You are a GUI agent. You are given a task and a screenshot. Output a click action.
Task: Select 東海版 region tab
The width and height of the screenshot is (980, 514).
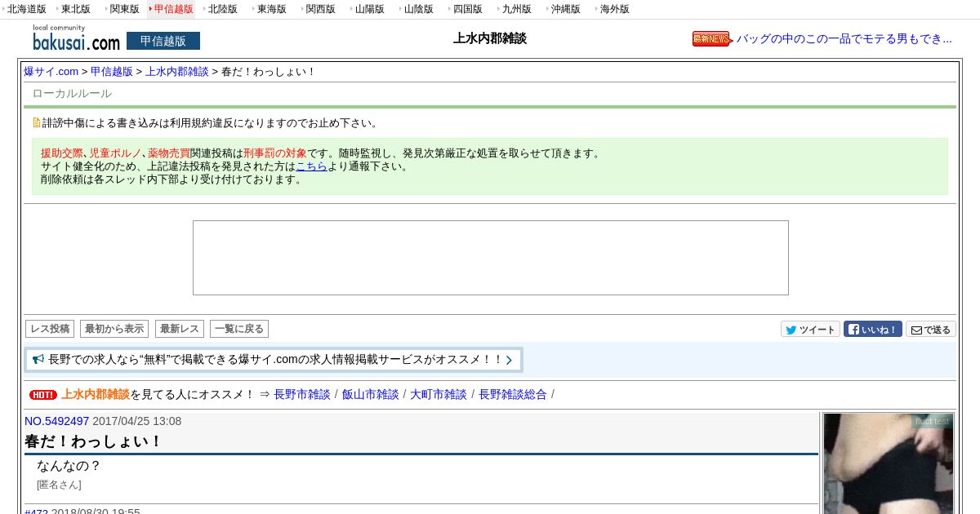(271, 9)
